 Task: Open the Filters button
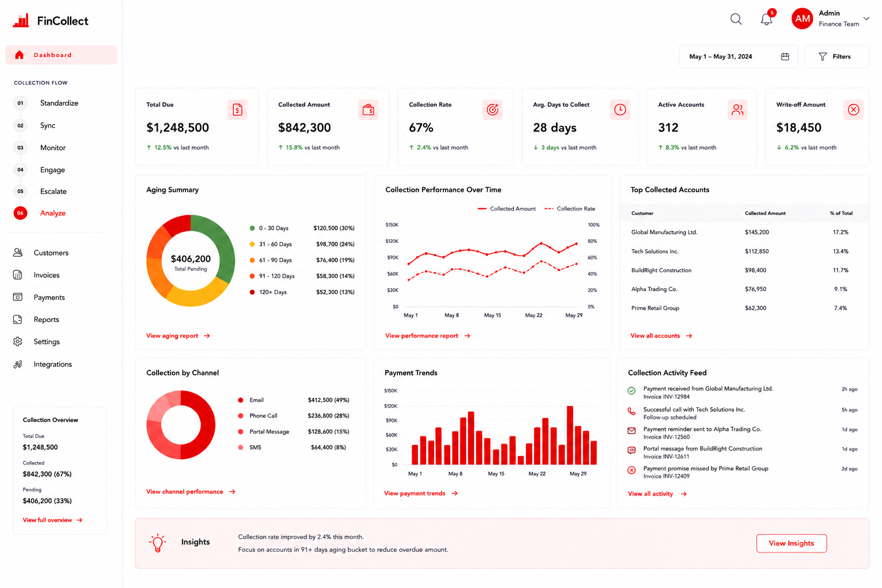[x=837, y=56]
